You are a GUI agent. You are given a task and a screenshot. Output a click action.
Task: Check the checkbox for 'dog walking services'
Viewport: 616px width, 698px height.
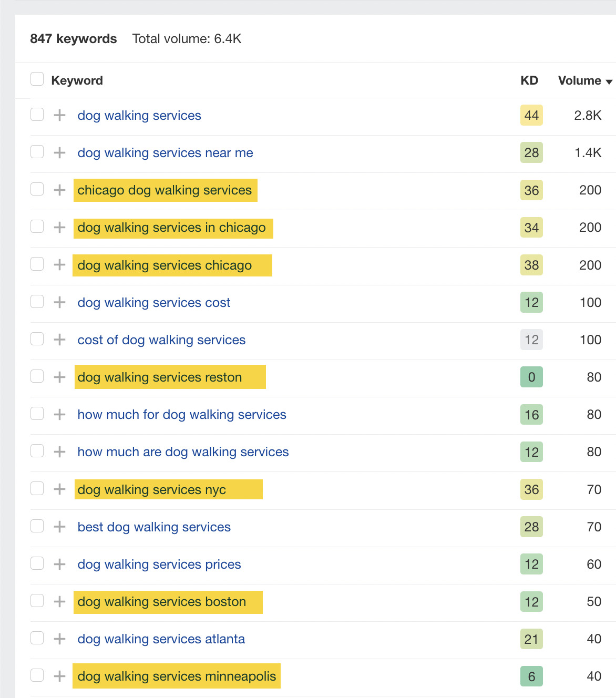tap(37, 114)
